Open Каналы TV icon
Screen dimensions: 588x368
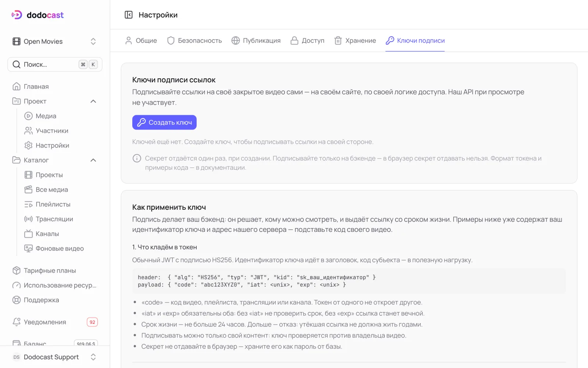click(28, 234)
